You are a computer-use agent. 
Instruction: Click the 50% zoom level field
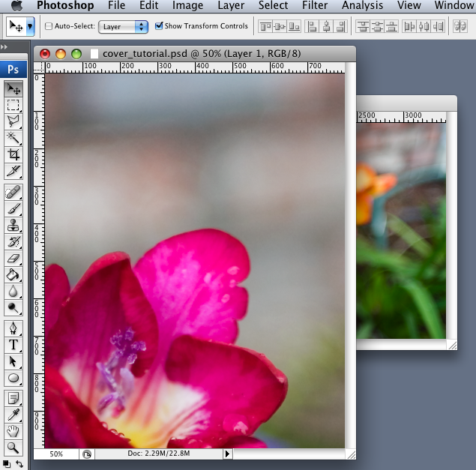[x=56, y=454]
